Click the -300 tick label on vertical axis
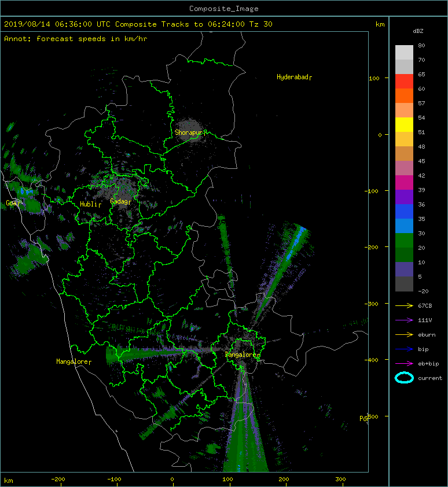 [x=372, y=304]
